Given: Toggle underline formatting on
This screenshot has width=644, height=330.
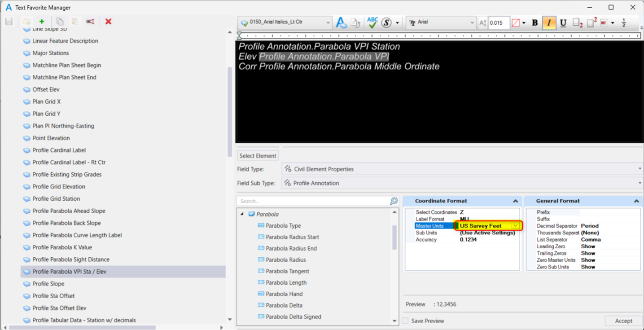Looking at the screenshot, I should pyautogui.click(x=563, y=22).
